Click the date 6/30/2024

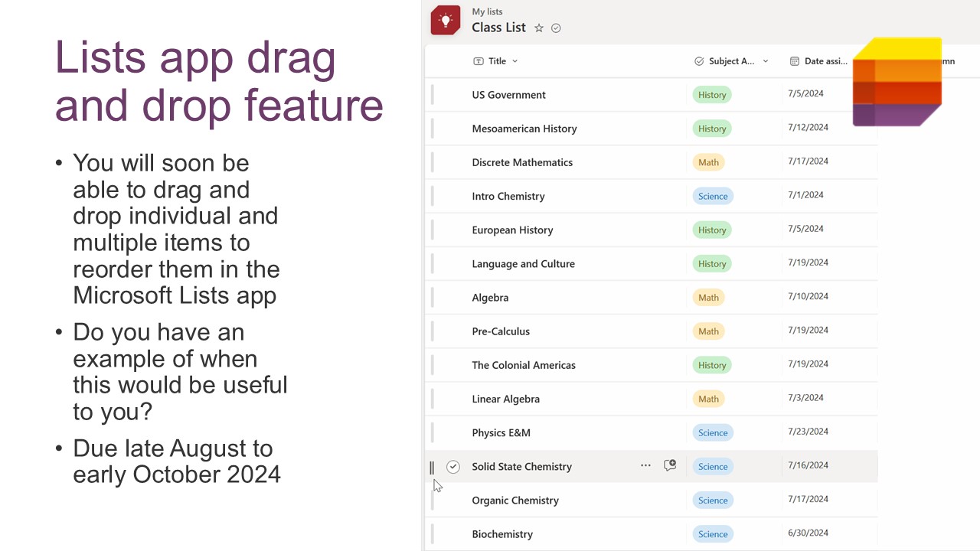point(808,533)
